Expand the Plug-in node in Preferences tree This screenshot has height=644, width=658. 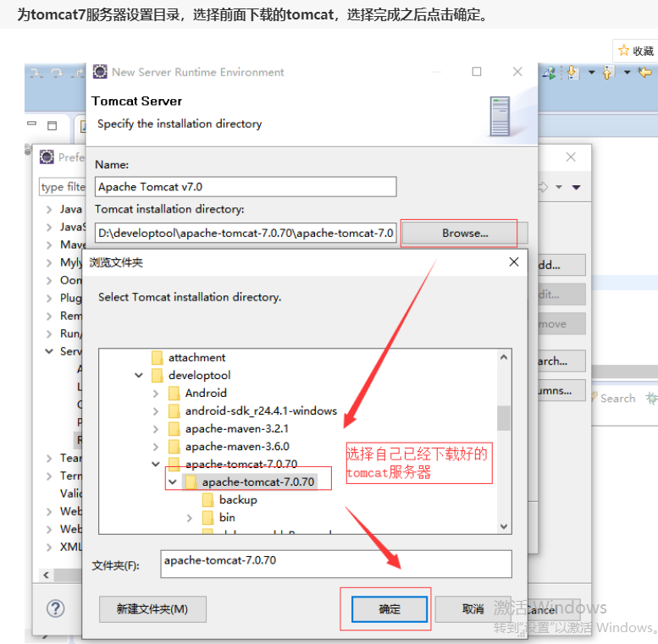point(49,298)
